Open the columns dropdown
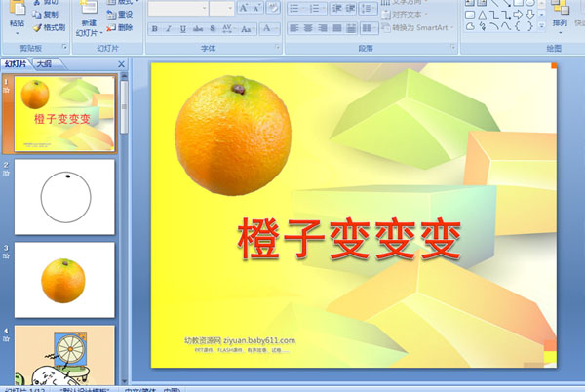 (x=369, y=28)
